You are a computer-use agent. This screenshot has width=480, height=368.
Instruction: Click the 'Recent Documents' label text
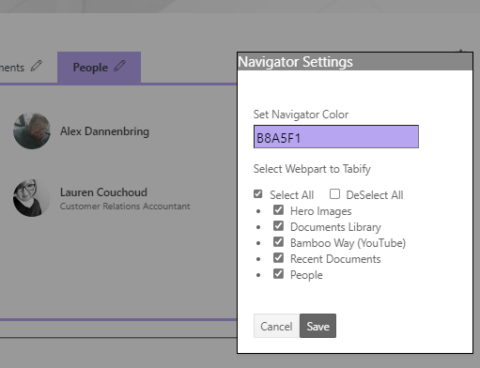pyautogui.click(x=335, y=259)
